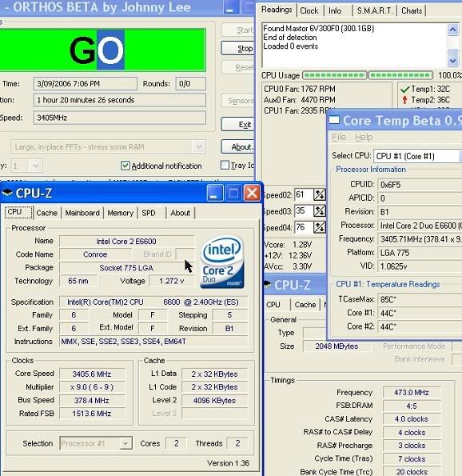462x476 pixels.
Task: Open the Help menu in Core Temp
Action: (x=364, y=138)
